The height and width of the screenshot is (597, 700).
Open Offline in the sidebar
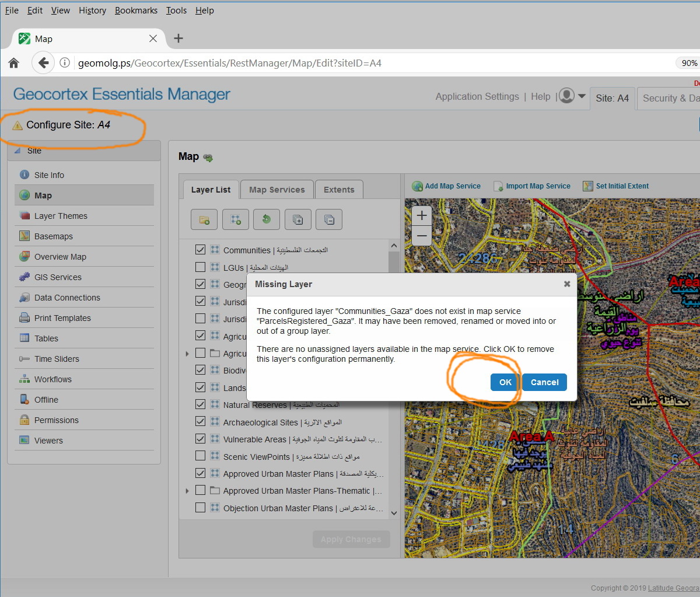coord(84,400)
